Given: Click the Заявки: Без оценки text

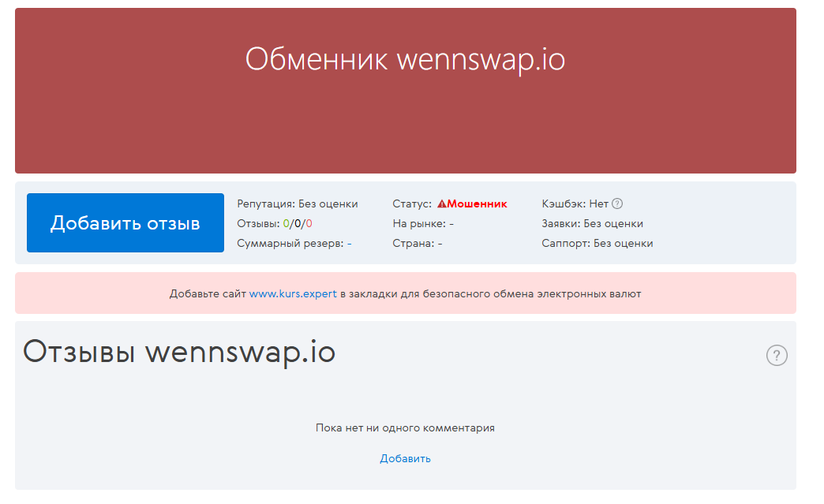Looking at the screenshot, I should (592, 224).
